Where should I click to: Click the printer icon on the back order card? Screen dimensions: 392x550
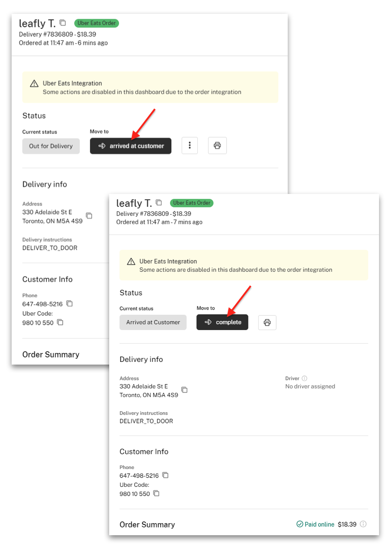[x=217, y=145]
